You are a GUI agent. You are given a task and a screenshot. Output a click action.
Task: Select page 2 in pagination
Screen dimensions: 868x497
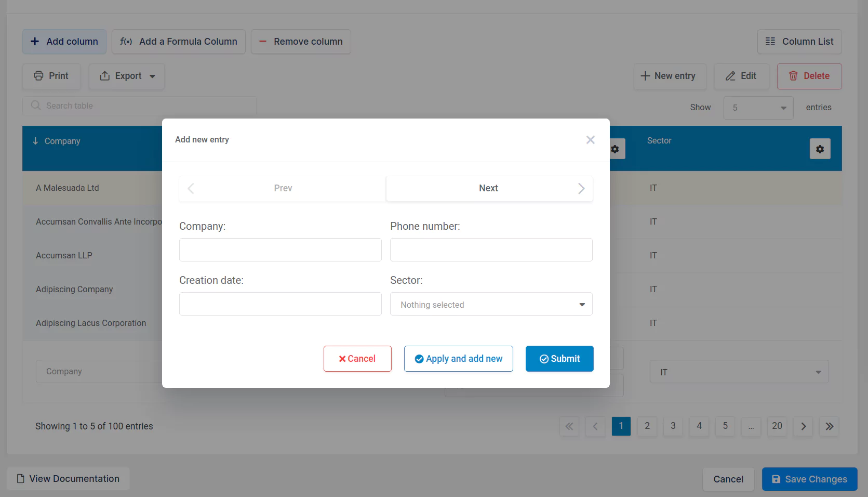[647, 426]
